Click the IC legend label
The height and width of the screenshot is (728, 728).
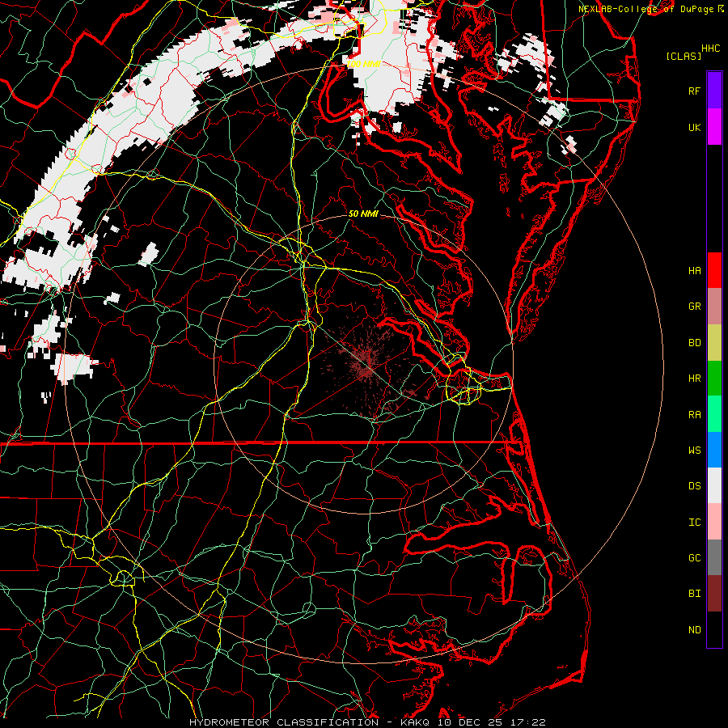(x=695, y=523)
